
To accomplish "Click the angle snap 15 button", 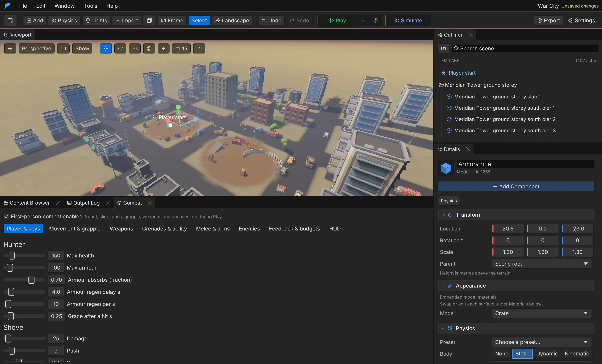I will (x=181, y=48).
